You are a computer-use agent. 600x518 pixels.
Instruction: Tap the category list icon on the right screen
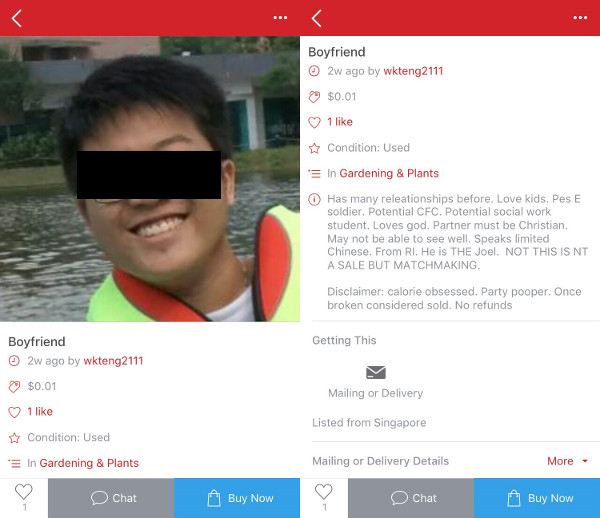click(x=314, y=174)
